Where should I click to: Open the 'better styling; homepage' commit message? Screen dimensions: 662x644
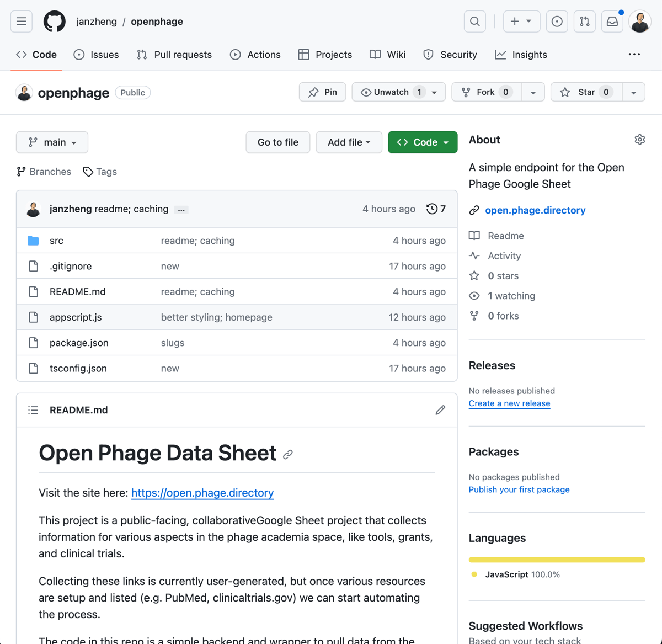click(x=216, y=317)
